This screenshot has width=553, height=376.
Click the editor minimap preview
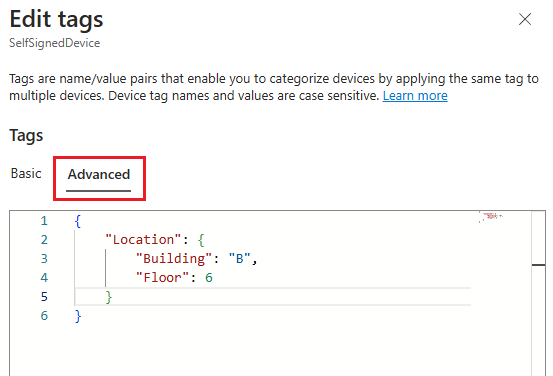point(492,217)
